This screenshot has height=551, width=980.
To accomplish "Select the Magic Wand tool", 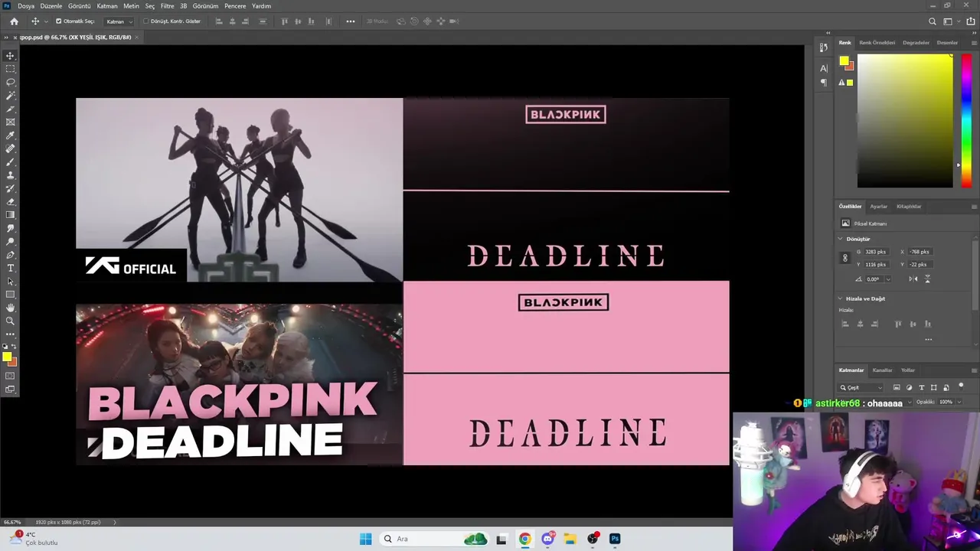I will coord(10,96).
